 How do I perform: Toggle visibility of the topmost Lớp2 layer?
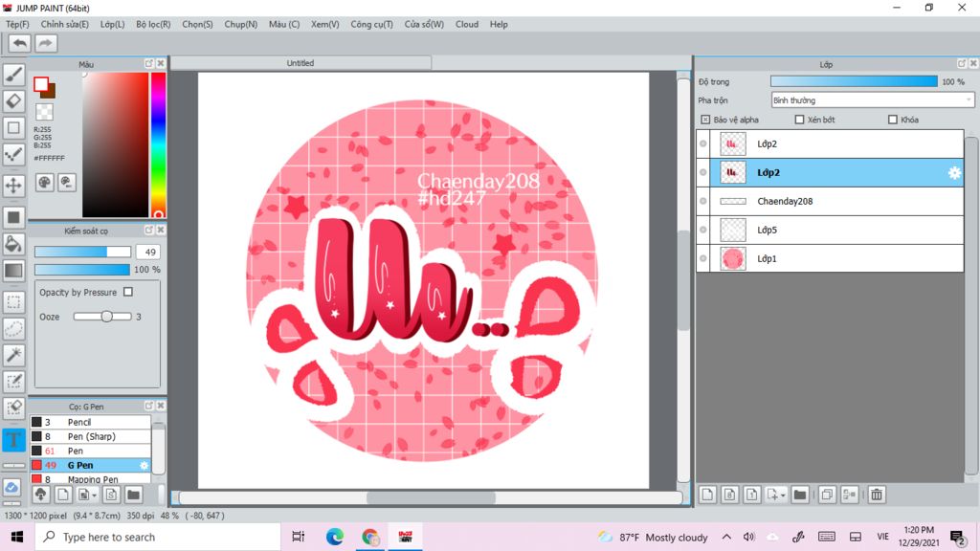(703, 143)
